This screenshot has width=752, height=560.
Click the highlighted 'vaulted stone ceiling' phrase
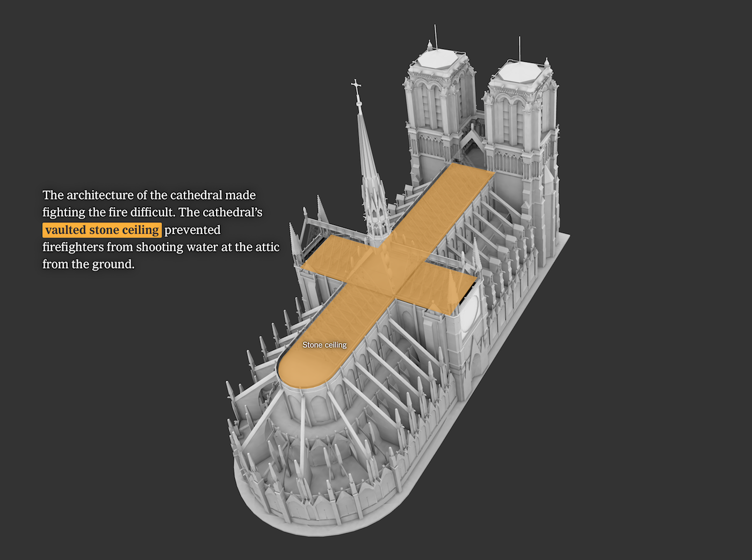[102, 230]
